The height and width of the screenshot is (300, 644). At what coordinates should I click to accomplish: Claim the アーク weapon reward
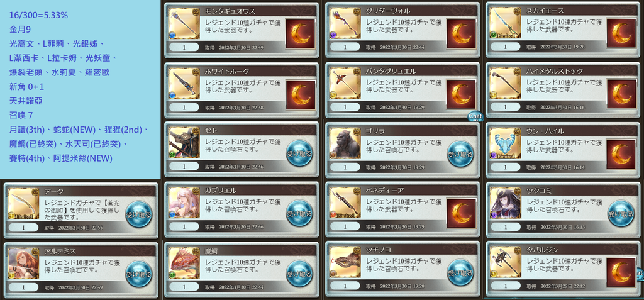point(138,214)
